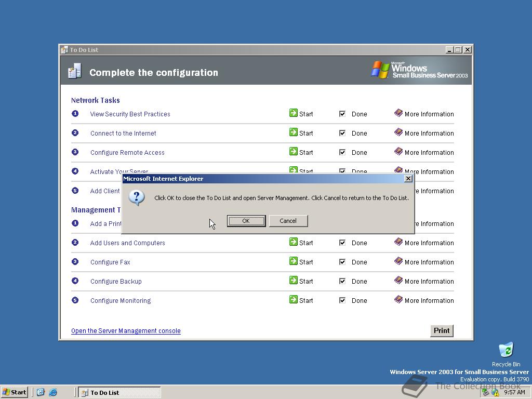Screen dimensions: 532x399
Task: Open More Information book icon for Connect to the Internet
Action: point(398,132)
